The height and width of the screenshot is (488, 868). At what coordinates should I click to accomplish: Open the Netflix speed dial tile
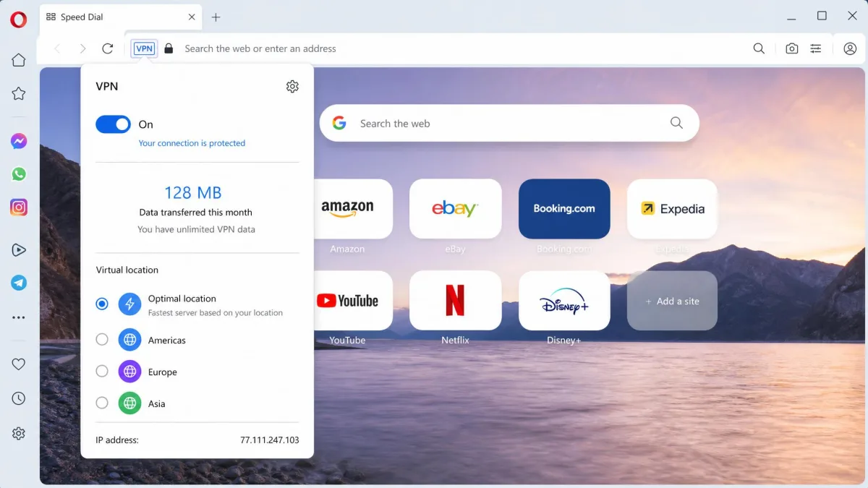pos(455,301)
